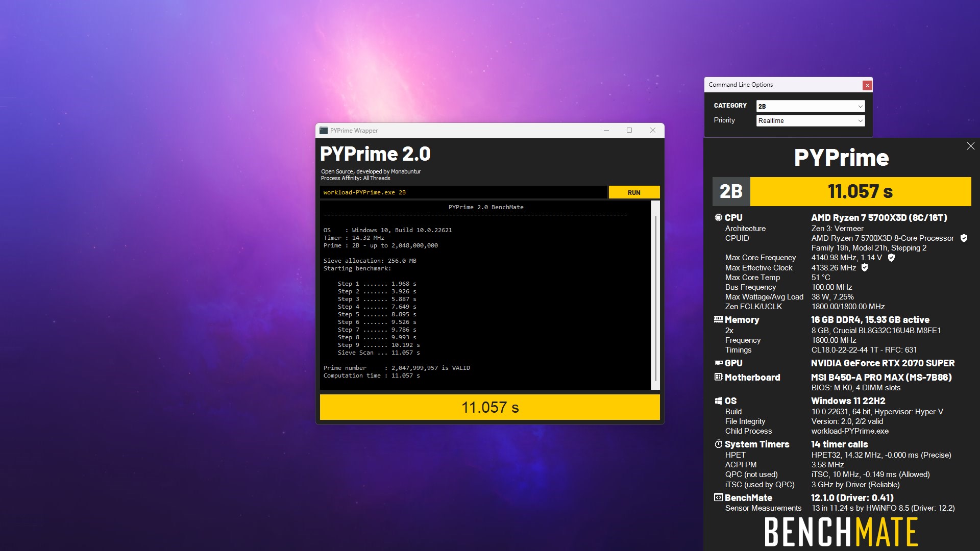Click the BENCHMATE logo at the panel bottom
Viewport: 980px width, 551px height.
pyautogui.click(x=841, y=532)
